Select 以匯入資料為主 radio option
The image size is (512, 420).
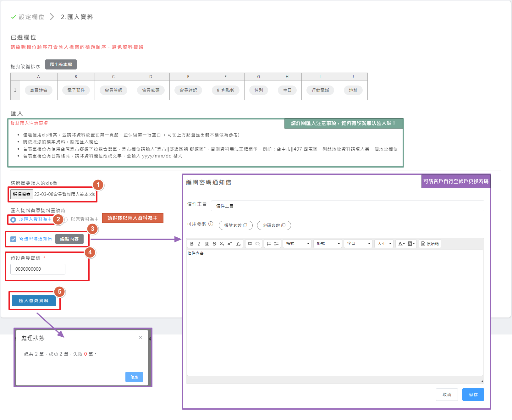(13, 219)
